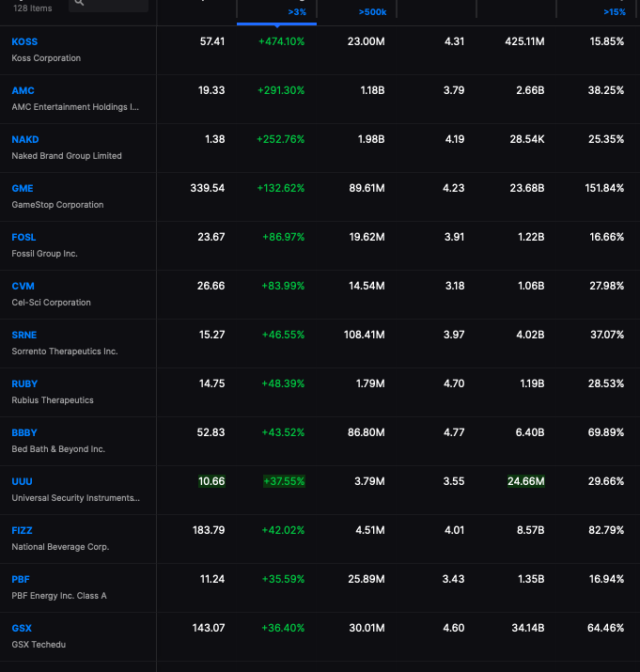Select the Rubius Therapeutics name
The image size is (640, 672).
click(53, 399)
